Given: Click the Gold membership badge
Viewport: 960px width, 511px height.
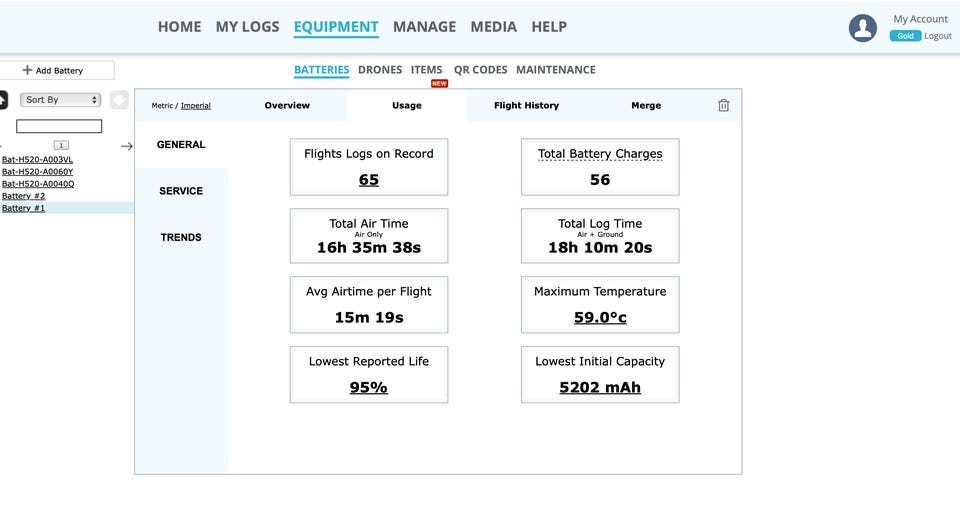Looking at the screenshot, I should pos(906,36).
